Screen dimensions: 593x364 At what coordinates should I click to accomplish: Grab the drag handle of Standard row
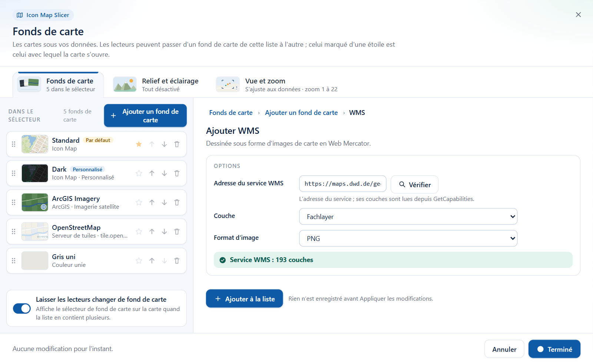(x=14, y=144)
